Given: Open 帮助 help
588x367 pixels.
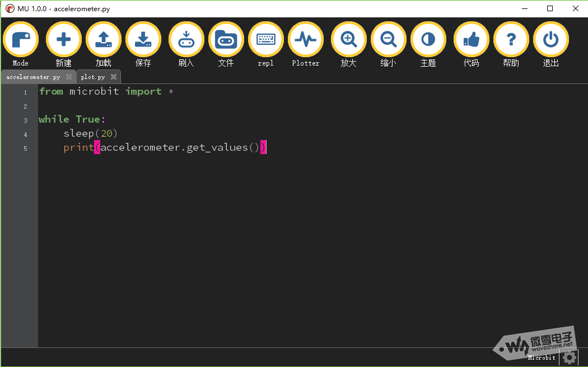Looking at the screenshot, I should tap(511, 40).
